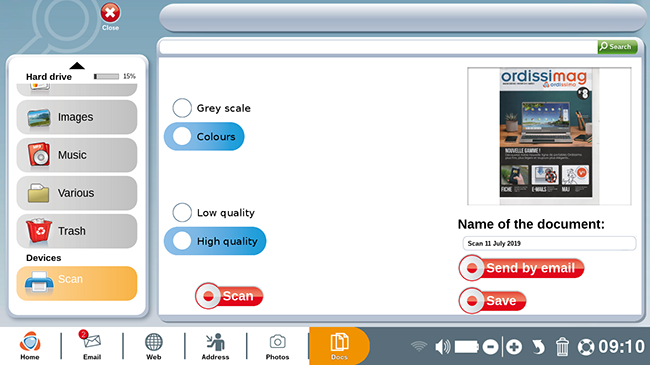
Task: Open help lifebuoy icon
Action: point(586,347)
